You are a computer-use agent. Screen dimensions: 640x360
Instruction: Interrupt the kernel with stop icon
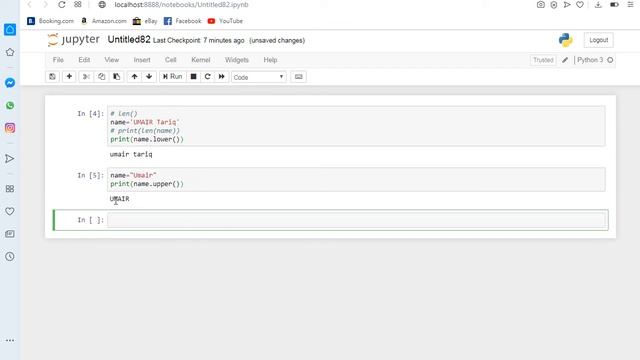click(193, 77)
